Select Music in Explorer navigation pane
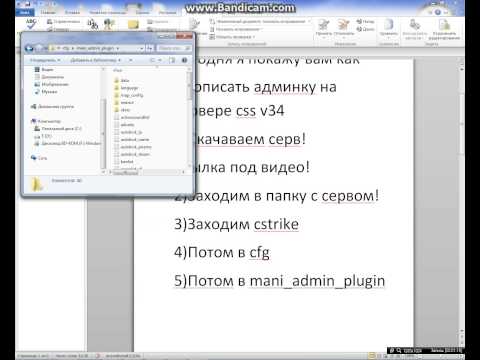The width and height of the screenshot is (480, 360). click(46, 92)
